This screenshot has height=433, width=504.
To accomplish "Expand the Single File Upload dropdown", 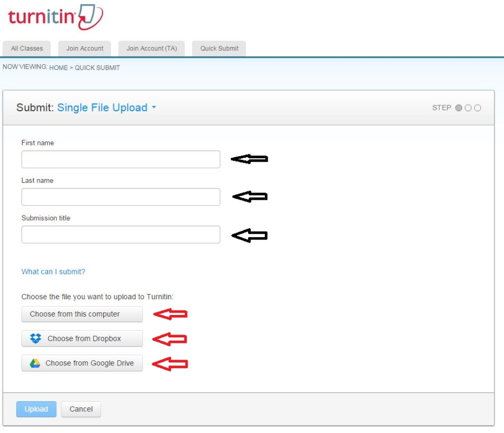I will pos(106,107).
